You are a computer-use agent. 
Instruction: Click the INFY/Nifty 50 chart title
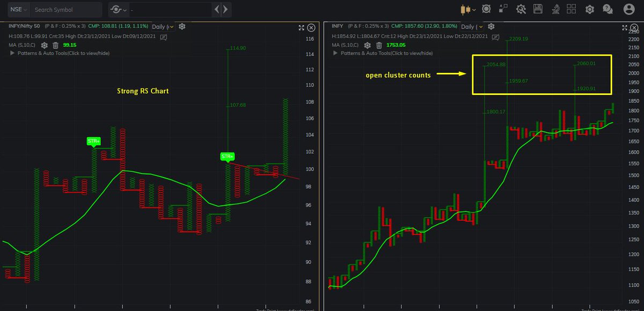(x=25, y=26)
